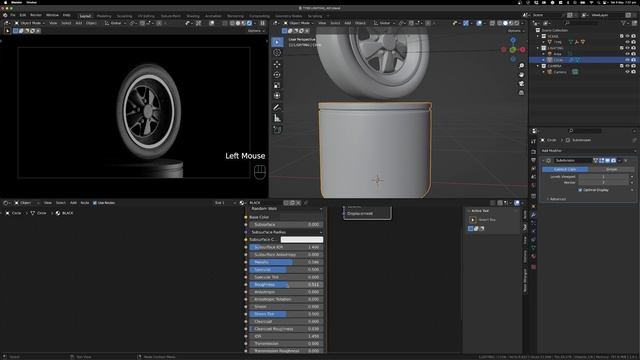Switch to the Shading workspace tab
The width and height of the screenshot is (640, 360).
[193, 16]
